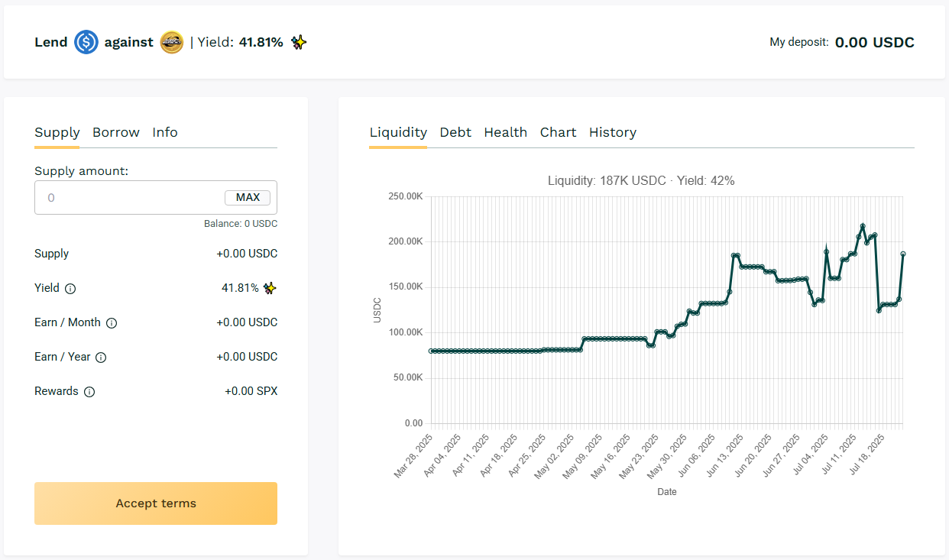949x560 pixels.
Task: Click the '200.00K' y-axis label
Action: point(406,241)
